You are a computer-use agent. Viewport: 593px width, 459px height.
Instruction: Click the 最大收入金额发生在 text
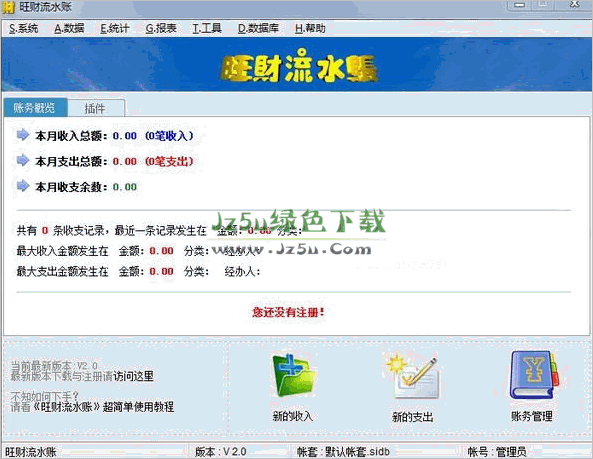62,251
